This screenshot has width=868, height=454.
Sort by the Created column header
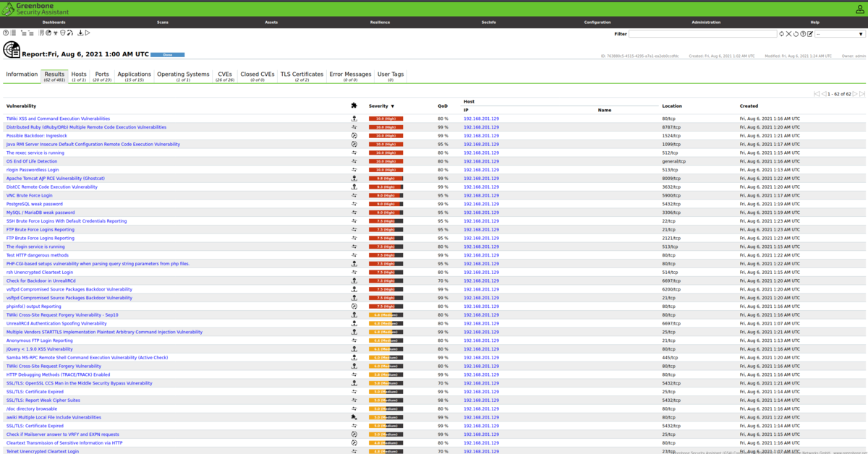tap(749, 106)
